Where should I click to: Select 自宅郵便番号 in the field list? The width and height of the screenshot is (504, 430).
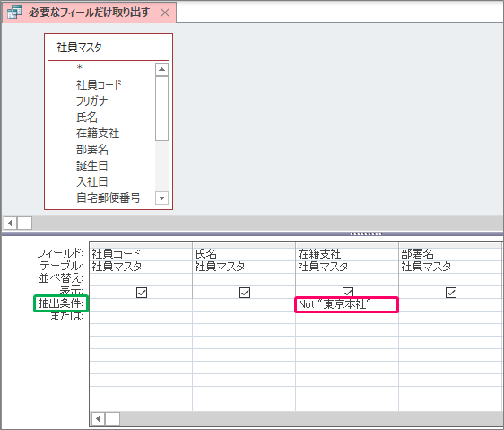(109, 197)
